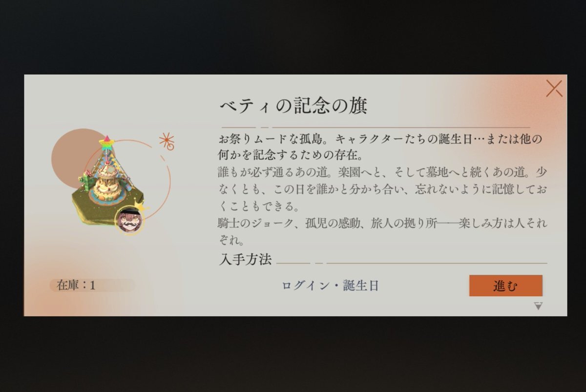The height and width of the screenshot is (392, 586).
Task: Close the ベティの記念の旗 item dialog
Action: [554, 88]
